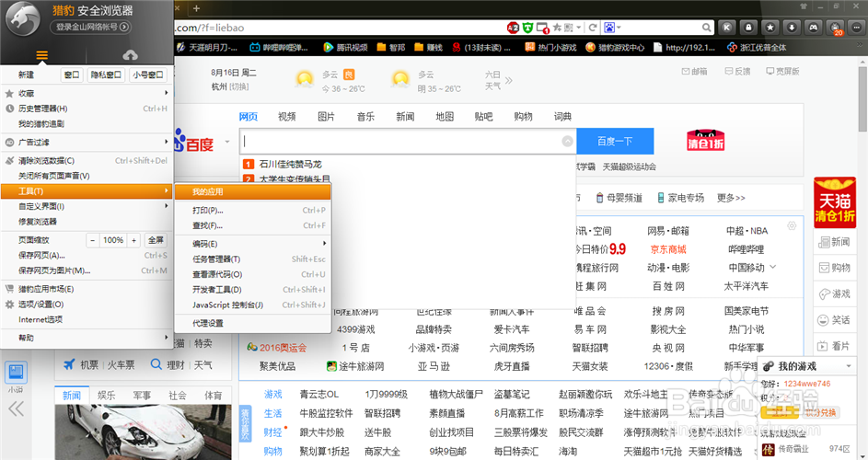This screenshot has height=460, width=868.
Task: Choose 打印(P)... menu entry
Action: tap(252, 211)
